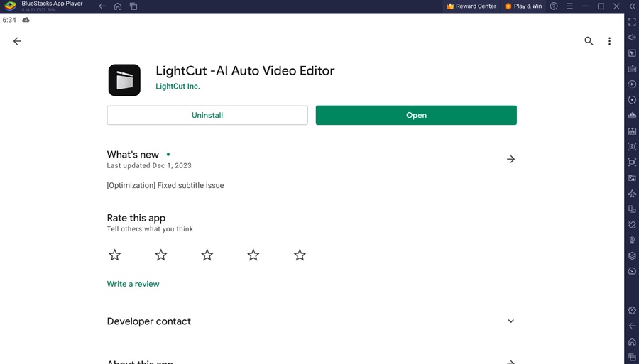Open BlueStacks hamburger menu
The width and height of the screenshot is (639, 364).
569,6
